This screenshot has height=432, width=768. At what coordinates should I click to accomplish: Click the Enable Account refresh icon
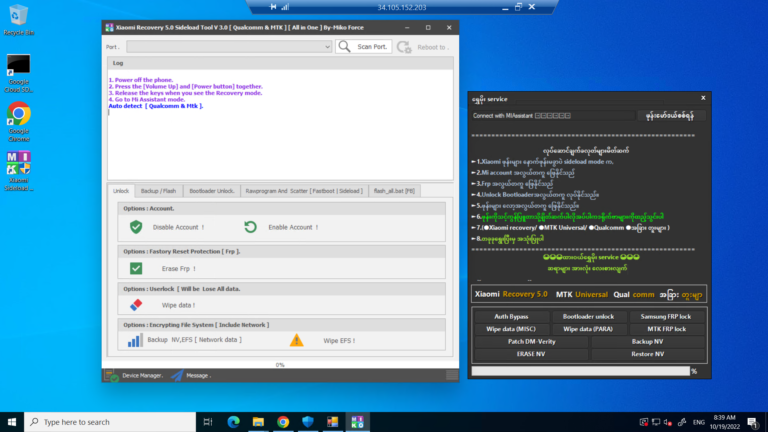[250, 227]
